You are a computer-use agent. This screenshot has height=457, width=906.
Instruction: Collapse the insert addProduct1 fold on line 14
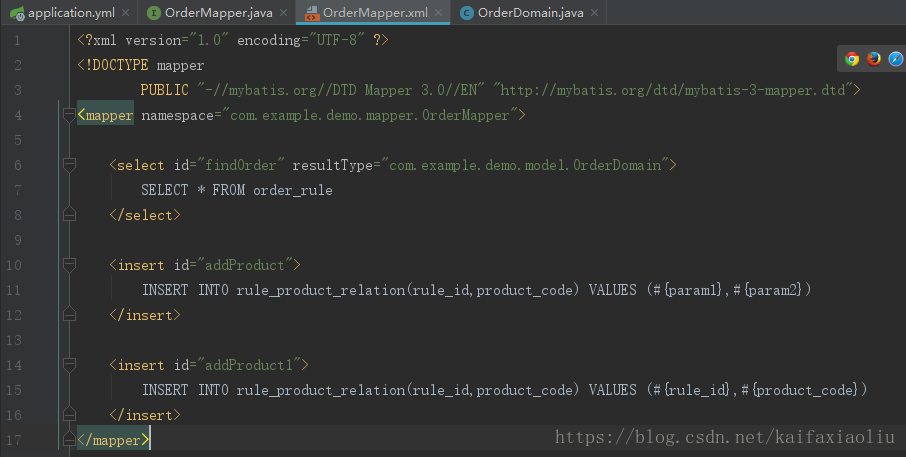pyautogui.click(x=69, y=365)
